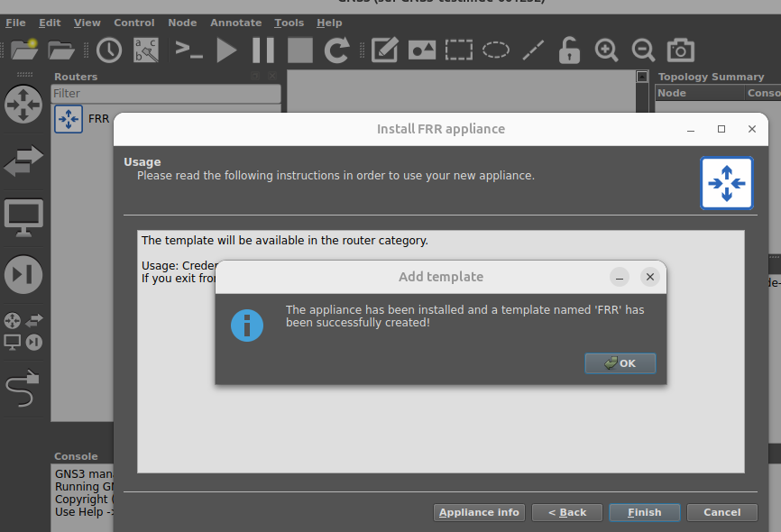Image resolution: width=781 pixels, height=532 pixels.
Task: Open the Annotate menu
Action: pos(235,23)
